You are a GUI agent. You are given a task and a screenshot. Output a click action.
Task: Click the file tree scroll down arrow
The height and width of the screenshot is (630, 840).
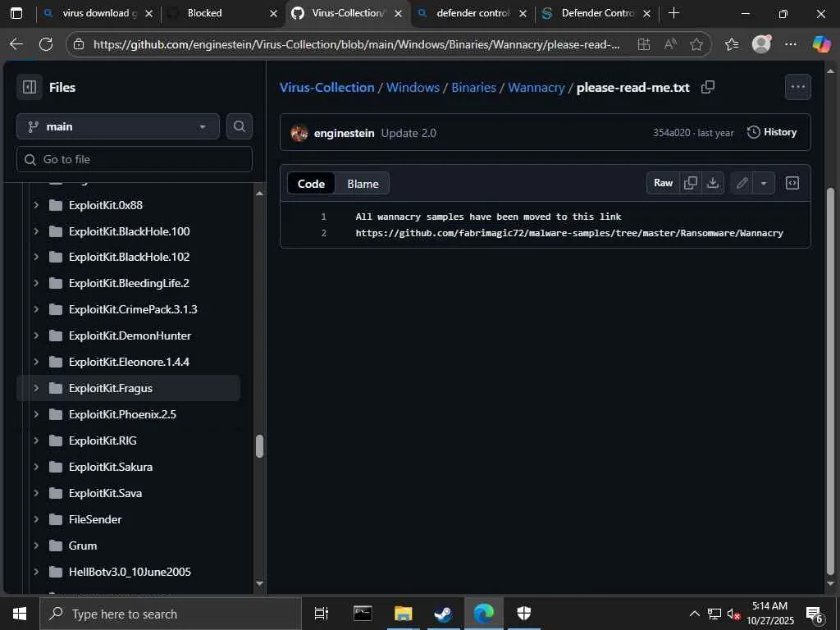(x=259, y=583)
